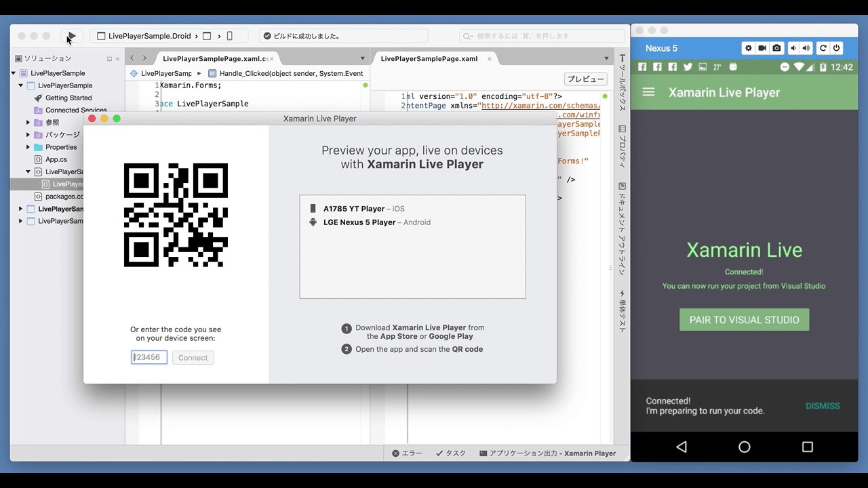The width and height of the screenshot is (868, 488).
Task: Run the project with the play button
Action: 72,36
